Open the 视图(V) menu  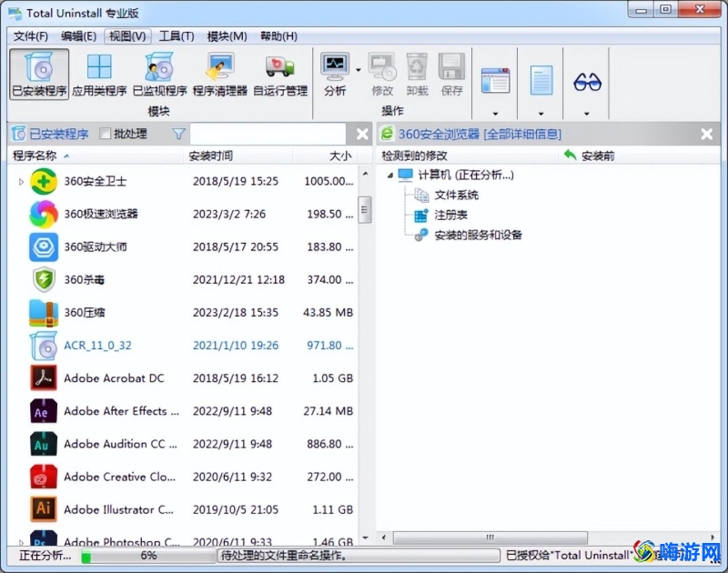127,36
